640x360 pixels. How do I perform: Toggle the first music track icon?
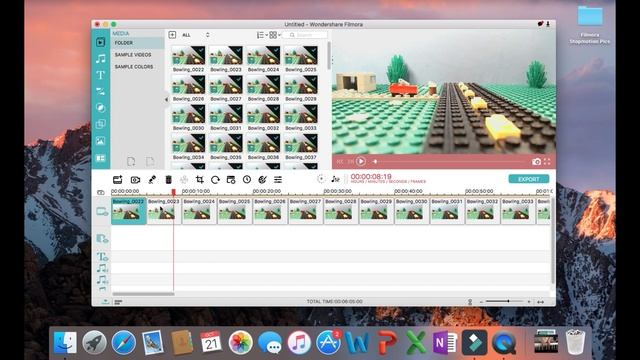click(x=102, y=268)
